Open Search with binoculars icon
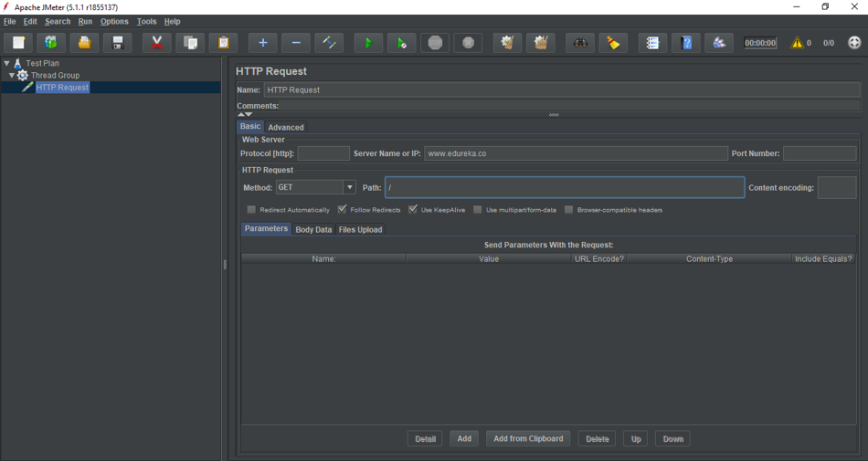868x461 pixels. pos(580,43)
